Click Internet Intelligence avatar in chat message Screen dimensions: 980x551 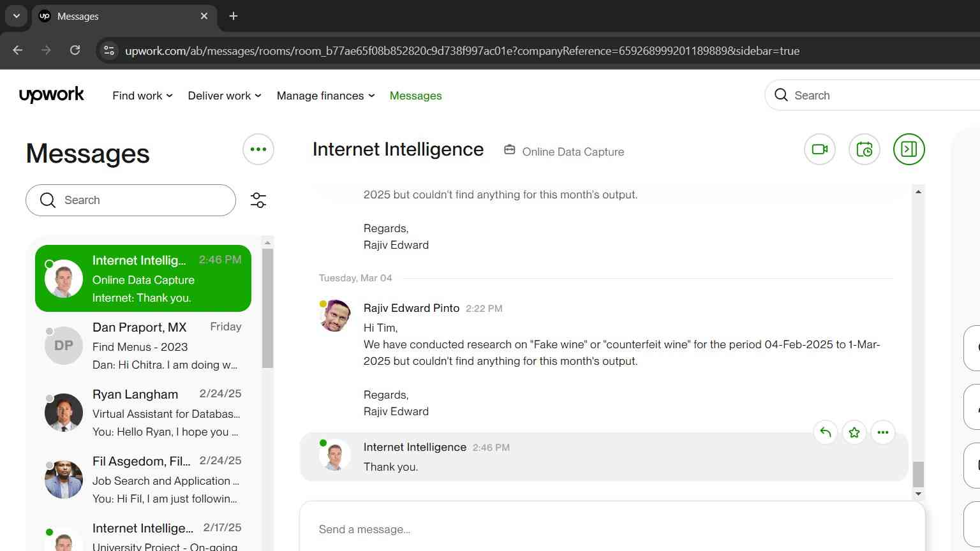click(335, 455)
